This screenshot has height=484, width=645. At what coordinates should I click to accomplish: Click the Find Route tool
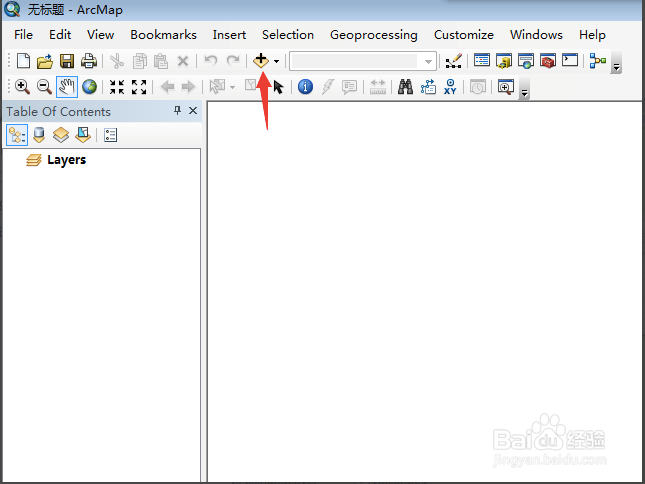pyautogui.click(x=428, y=87)
